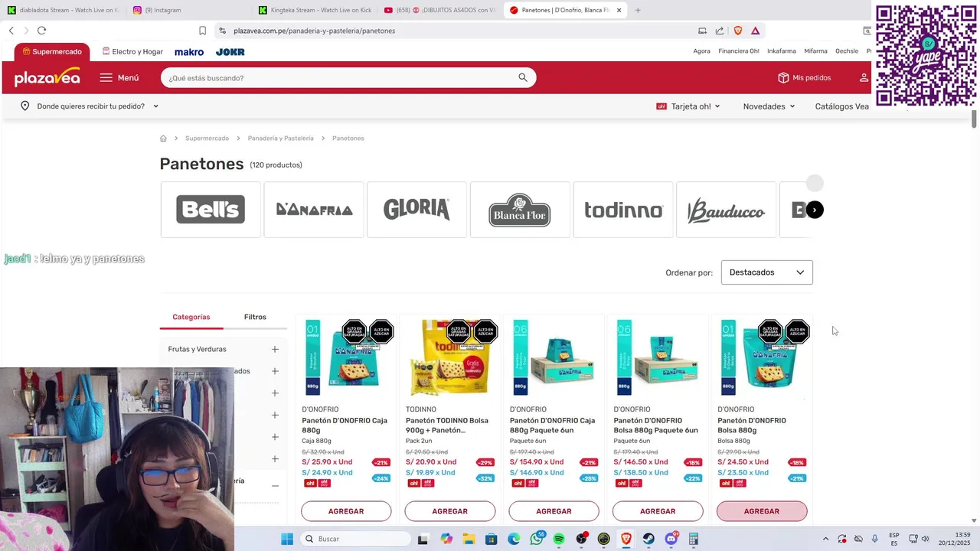Open the Inkafarma link

click(x=782, y=51)
